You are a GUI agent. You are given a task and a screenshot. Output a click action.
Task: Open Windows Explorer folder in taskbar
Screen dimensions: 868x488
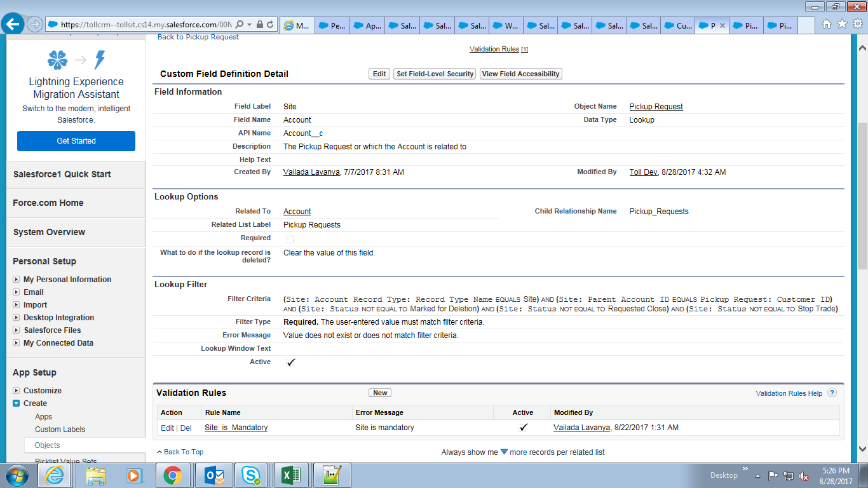[96, 475]
